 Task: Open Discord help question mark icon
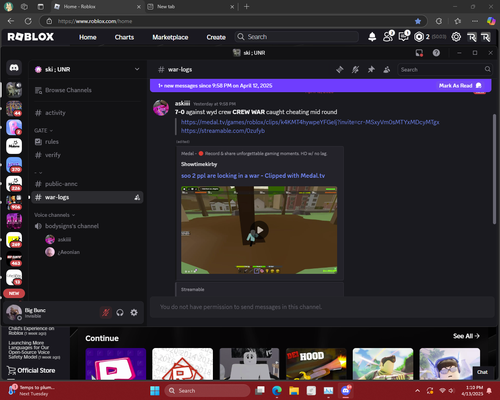(436, 53)
